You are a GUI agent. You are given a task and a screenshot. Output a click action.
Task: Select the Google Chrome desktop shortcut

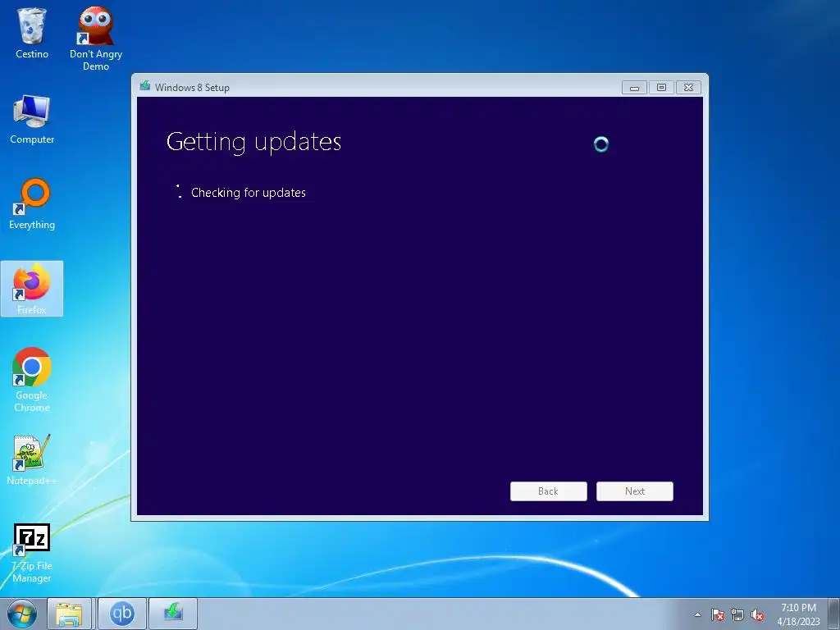(32, 380)
